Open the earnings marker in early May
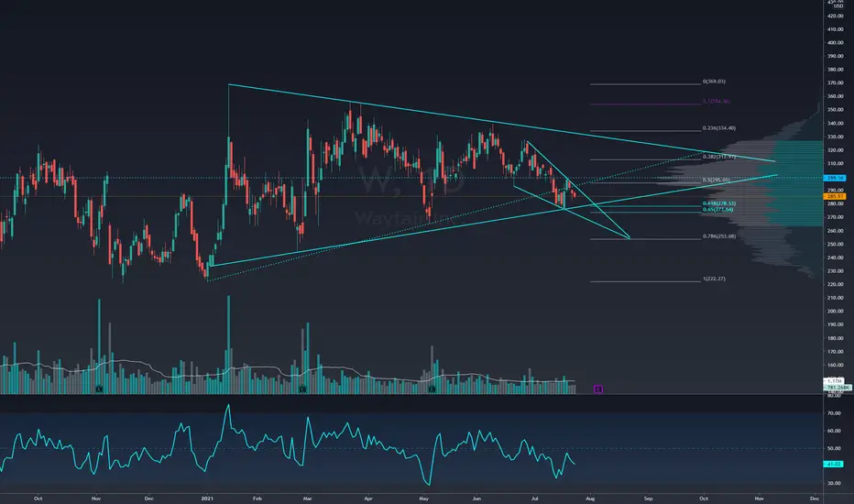 [x=432, y=389]
